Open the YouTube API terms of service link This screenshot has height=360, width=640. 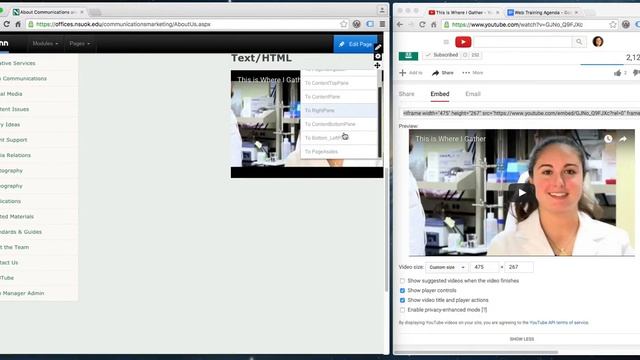coord(559,322)
